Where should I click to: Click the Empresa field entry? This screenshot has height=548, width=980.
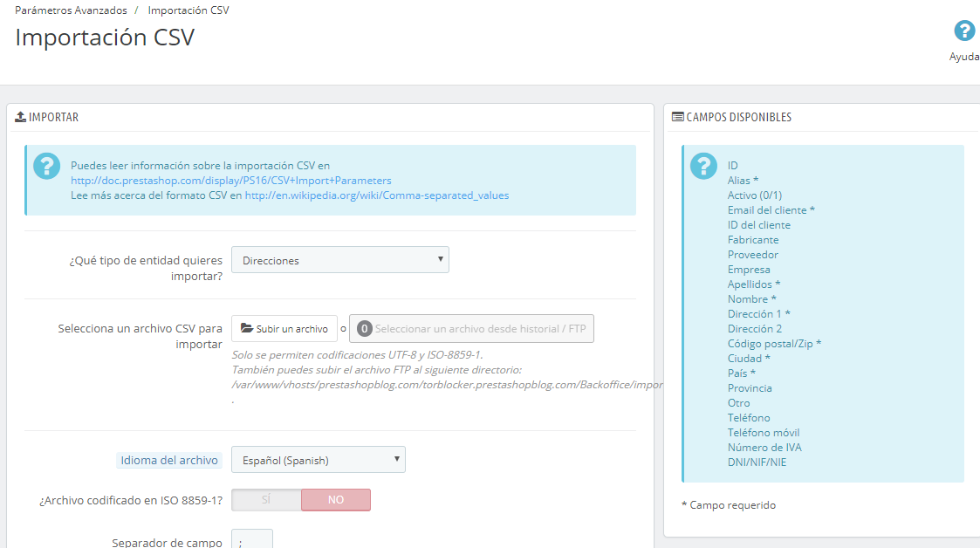click(x=749, y=270)
